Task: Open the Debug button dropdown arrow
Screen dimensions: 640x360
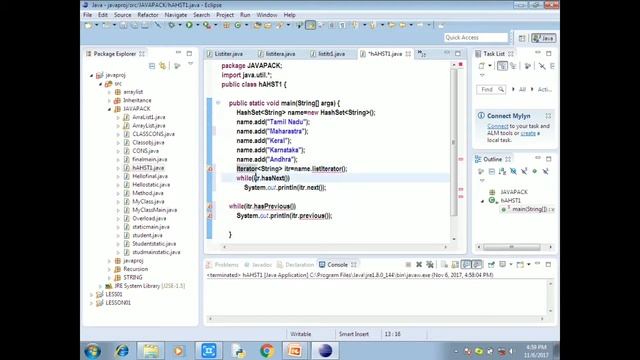Action: (x=180, y=25)
